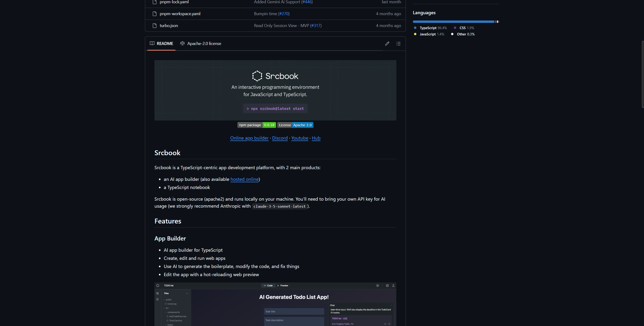Click the License Apache 2.0 badge

click(x=295, y=125)
